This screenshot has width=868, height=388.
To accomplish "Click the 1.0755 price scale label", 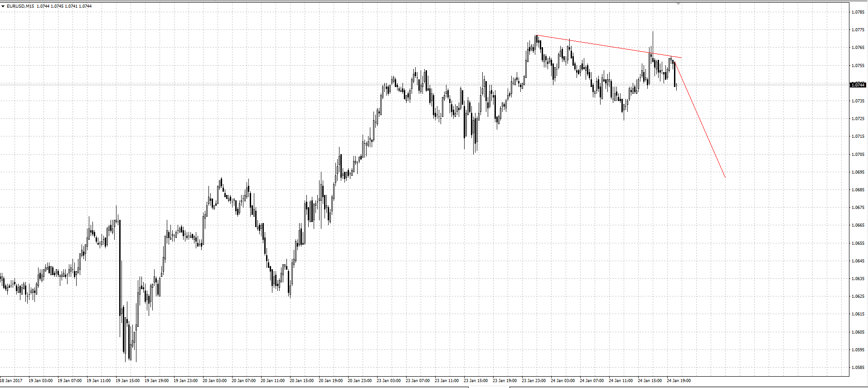I will pos(858,66).
